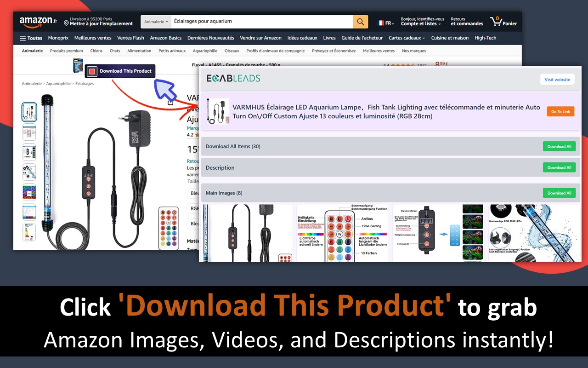The height and width of the screenshot is (368, 588).
Task: Open Retours et commandes
Action: [x=467, y=21]
